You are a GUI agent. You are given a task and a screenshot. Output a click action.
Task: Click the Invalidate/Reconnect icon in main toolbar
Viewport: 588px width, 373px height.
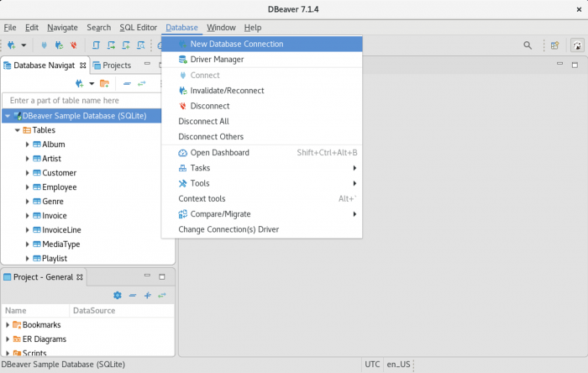point(59,45)
